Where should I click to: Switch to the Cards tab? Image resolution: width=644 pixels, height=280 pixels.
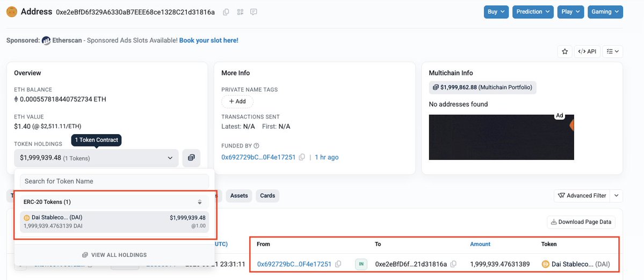pos(267,196)
